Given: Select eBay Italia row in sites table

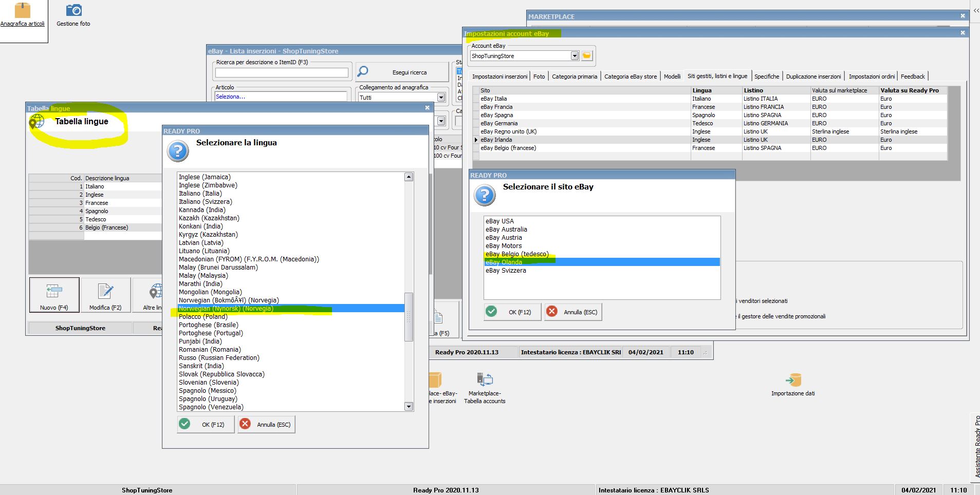Looking at the screenshot, I should tap(710, 99).
